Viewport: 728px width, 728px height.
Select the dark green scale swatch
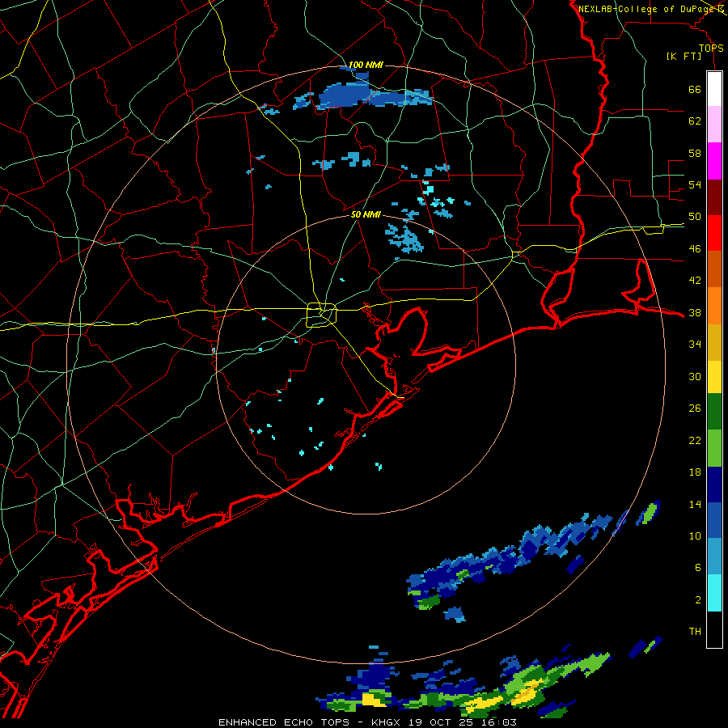tap(714, 412)
